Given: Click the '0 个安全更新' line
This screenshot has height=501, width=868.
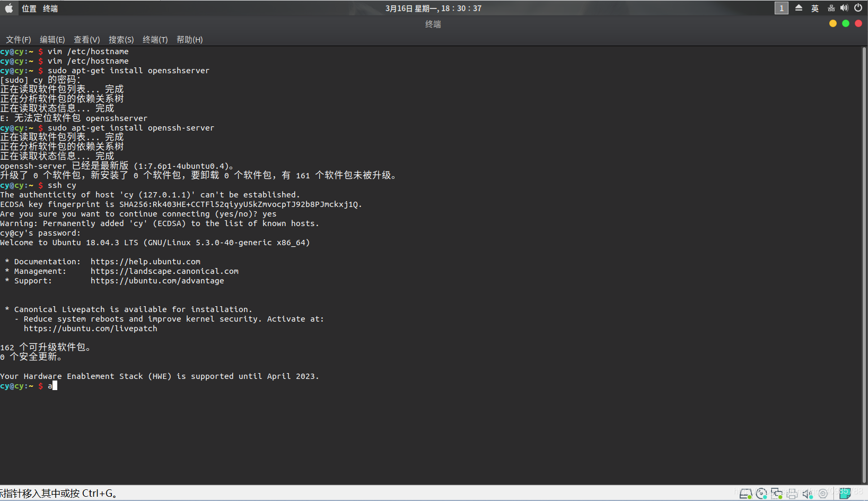Looking at the screenshot, I should pos(32,357).
